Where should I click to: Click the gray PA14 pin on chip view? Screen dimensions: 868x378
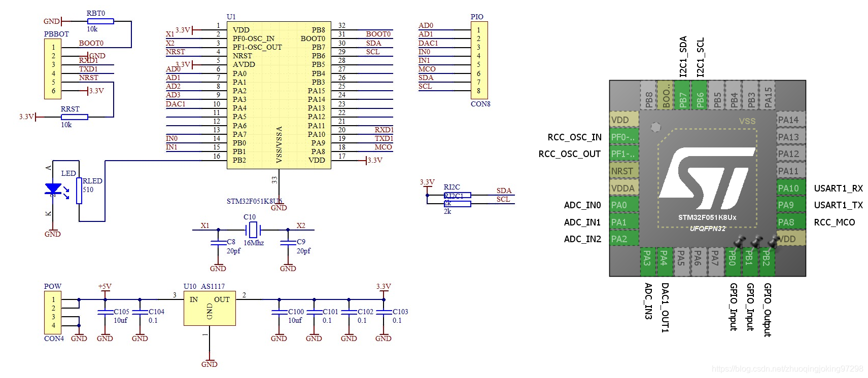pos(791,120)
